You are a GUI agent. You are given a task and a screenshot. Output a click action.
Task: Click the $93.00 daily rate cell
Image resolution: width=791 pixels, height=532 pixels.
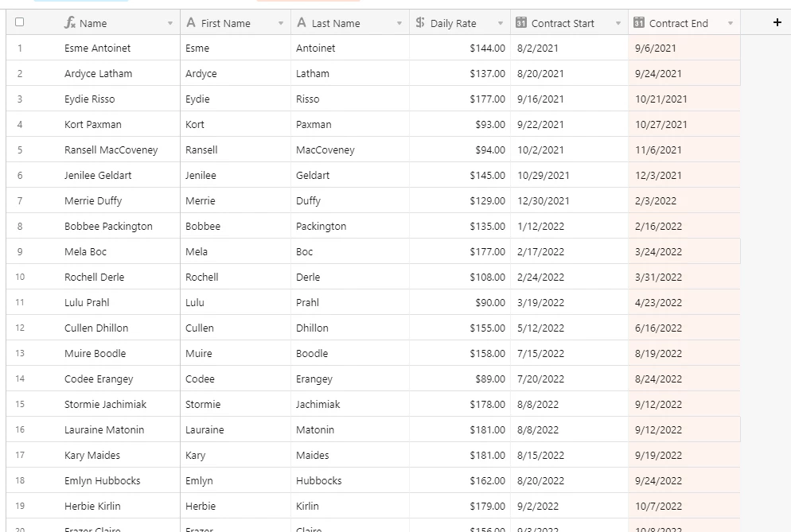click(x=460, y=125)
